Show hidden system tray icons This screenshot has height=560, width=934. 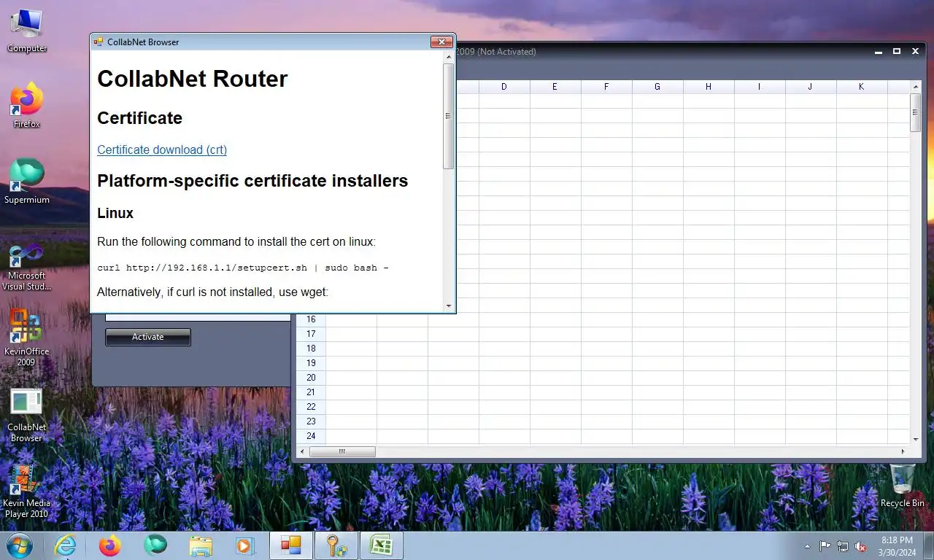pos(807,546)
